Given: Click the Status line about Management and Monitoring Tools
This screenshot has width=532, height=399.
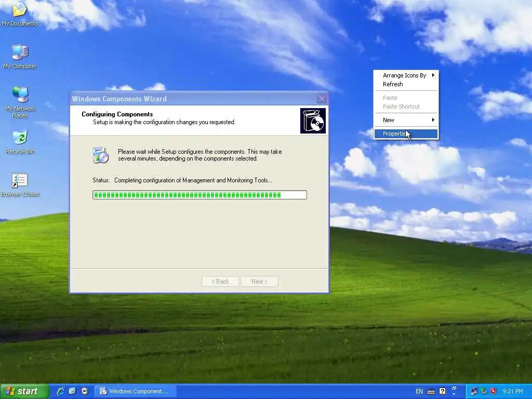Looking at the screenshot, I should pos(182,180).
